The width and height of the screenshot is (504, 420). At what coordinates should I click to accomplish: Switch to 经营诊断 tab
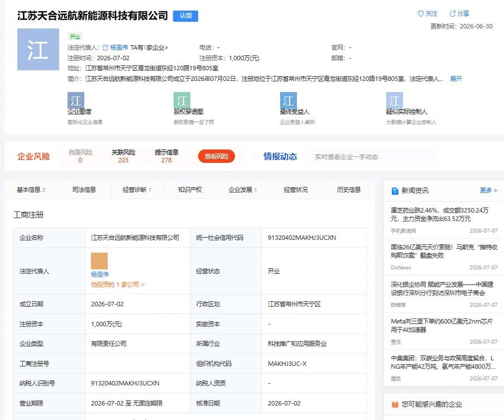click(x=137, y=190)
